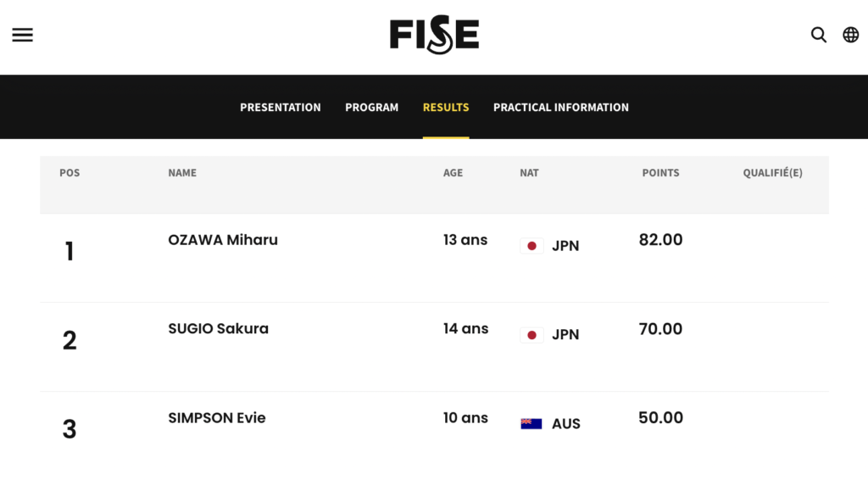This screenshot has height=480, width=868.
Task: Click the Australia flag for SIMPSON Evie
Action: (531, 423)
